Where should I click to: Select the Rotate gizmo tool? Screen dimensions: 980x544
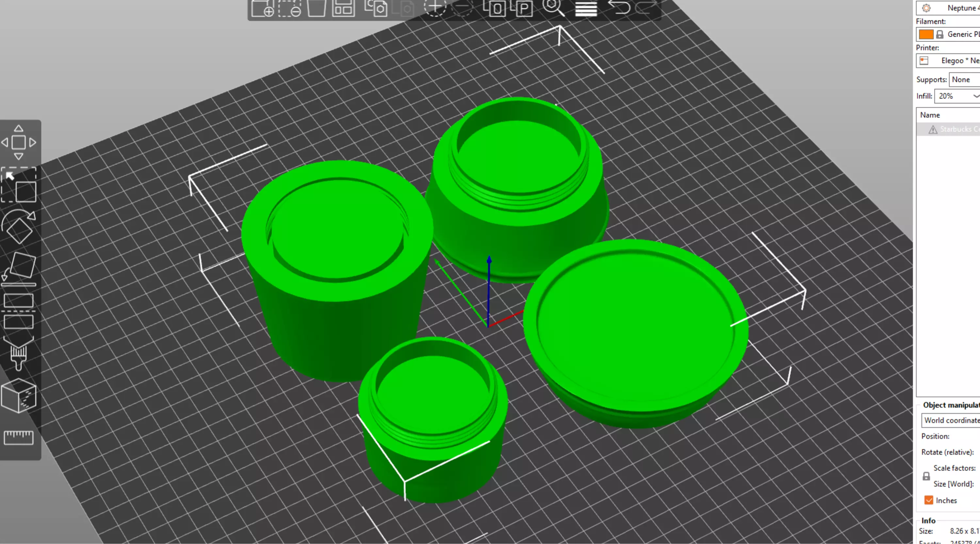coord(18,227)
